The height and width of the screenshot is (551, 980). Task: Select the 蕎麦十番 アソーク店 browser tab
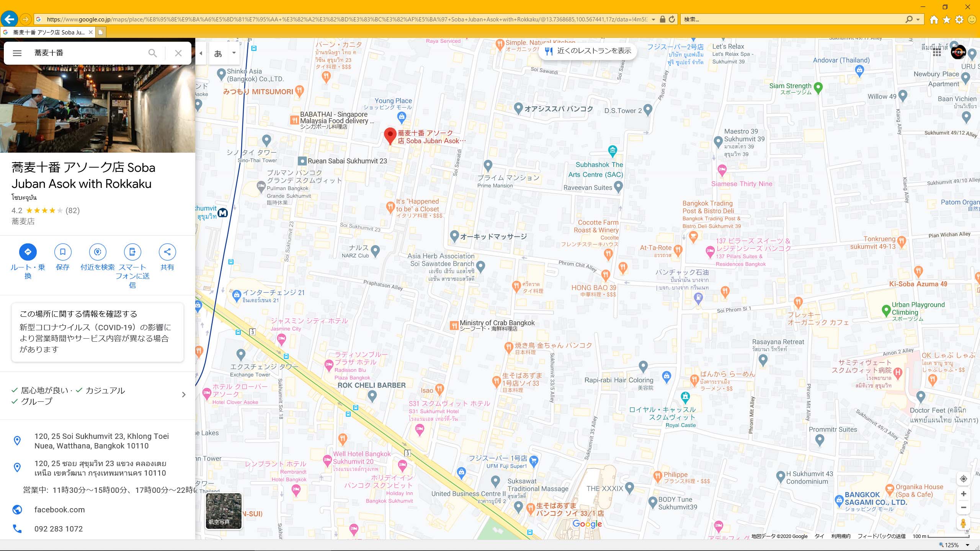[48, 32]
